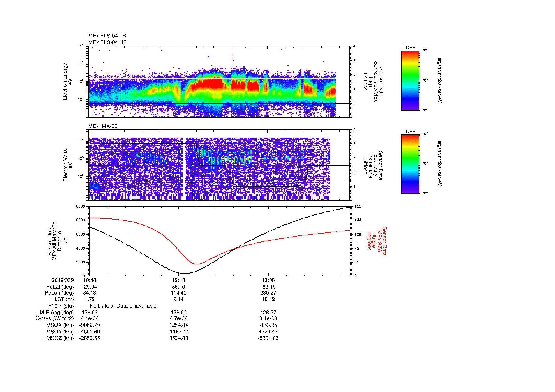Click the top DEF rainbow color bar
The image size is (555, 392).
pyautogui.click(x=410, y=80)
